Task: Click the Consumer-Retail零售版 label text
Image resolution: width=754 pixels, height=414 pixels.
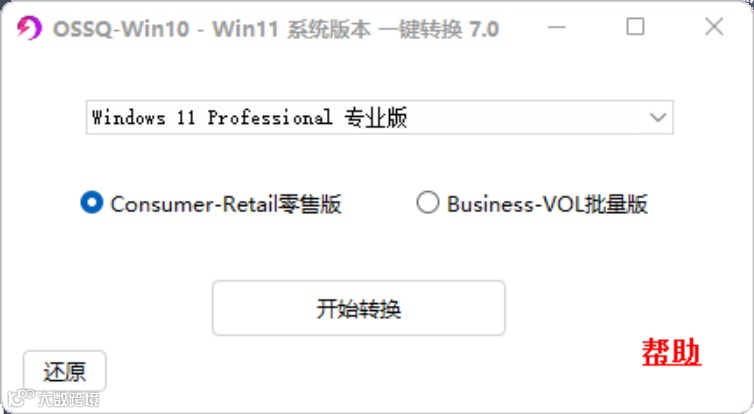Action: click(226, 204)
